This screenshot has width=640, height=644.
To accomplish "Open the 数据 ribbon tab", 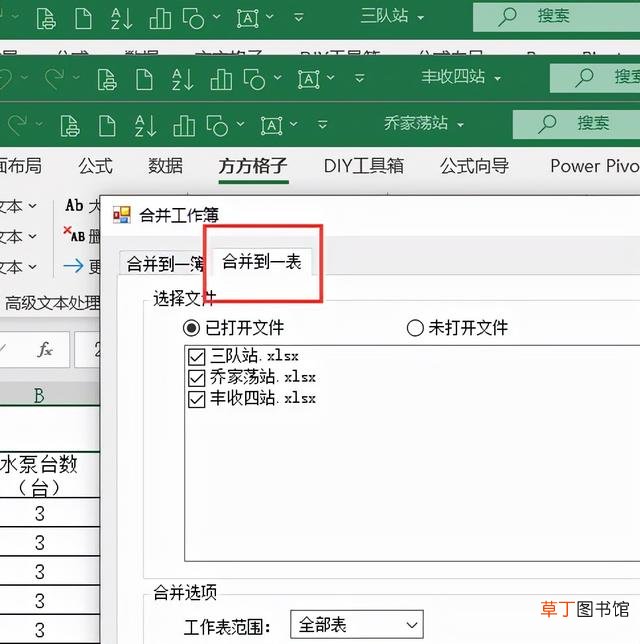I will coord(165,166).
